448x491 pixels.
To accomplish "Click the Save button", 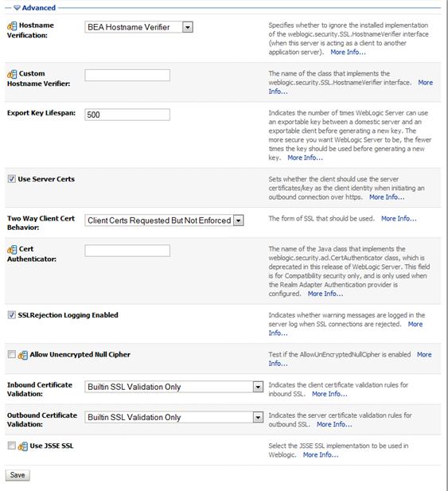I will [18, 475].
